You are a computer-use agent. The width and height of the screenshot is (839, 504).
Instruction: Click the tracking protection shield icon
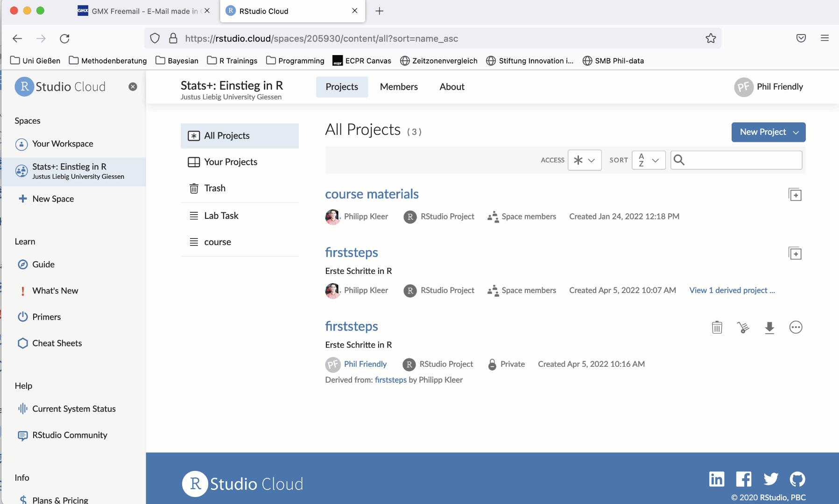coord(155,38)
